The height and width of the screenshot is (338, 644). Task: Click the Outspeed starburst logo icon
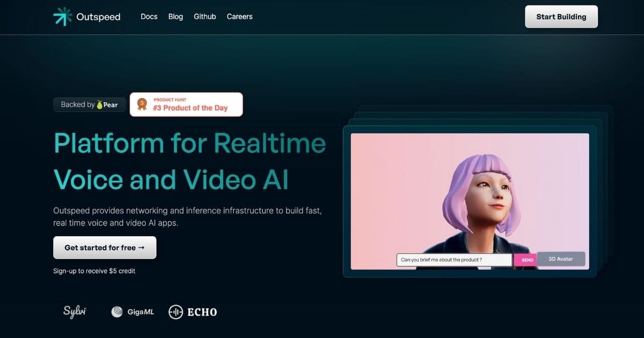(x=63, y=17)
